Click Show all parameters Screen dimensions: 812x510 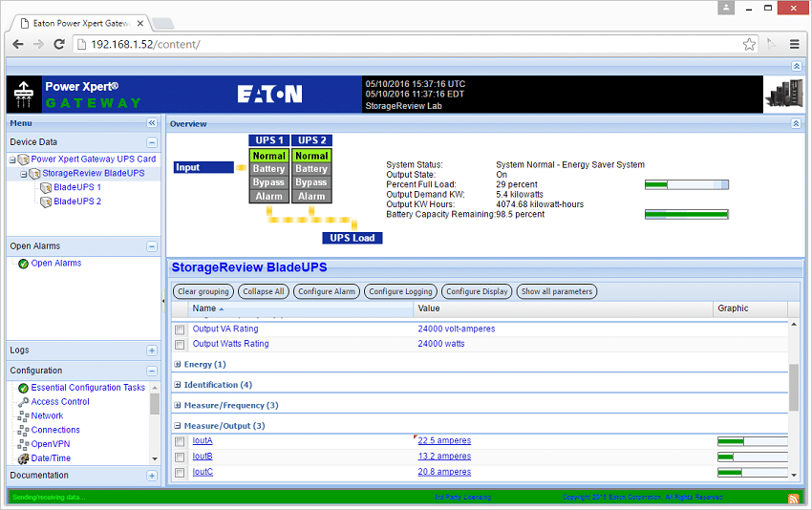pyautogui.click(x=557, y=291)
